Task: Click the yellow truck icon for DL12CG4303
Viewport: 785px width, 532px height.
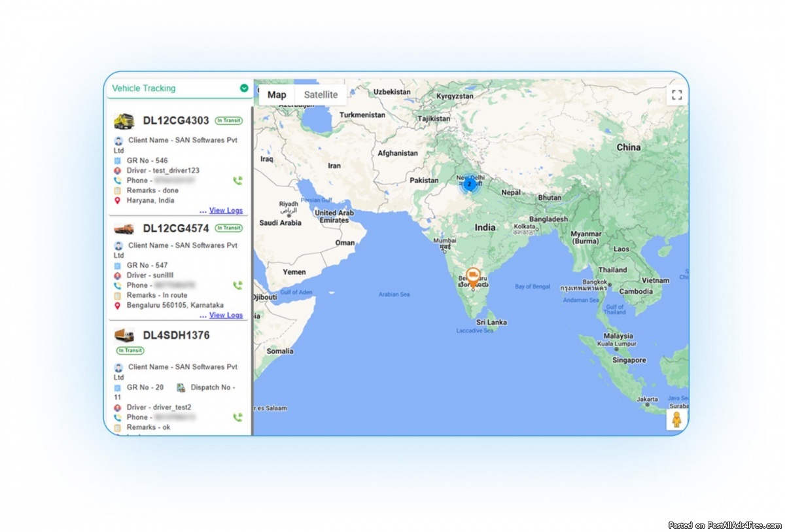Action: pos(124,121)
